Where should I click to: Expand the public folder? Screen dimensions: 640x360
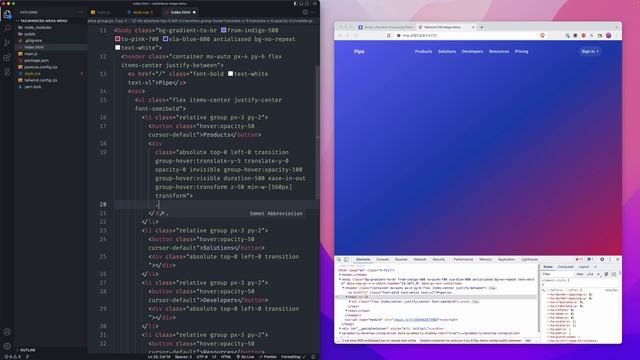(x=30, y=34)
